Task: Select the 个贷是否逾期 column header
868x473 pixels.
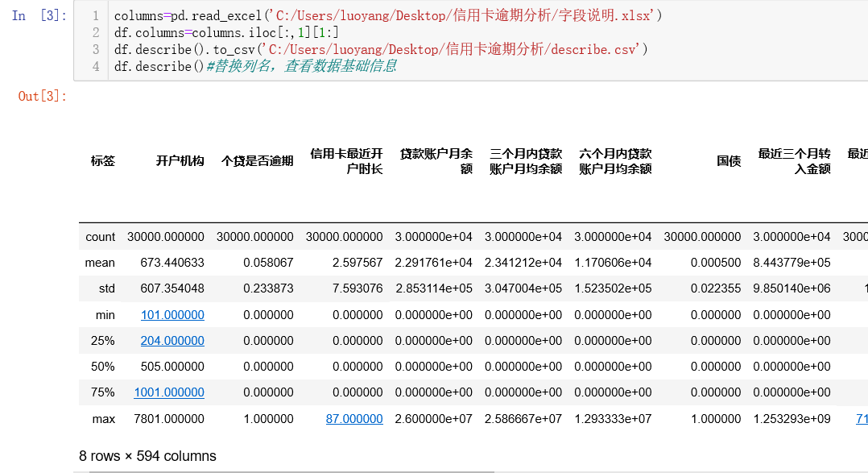Action: 258,161
